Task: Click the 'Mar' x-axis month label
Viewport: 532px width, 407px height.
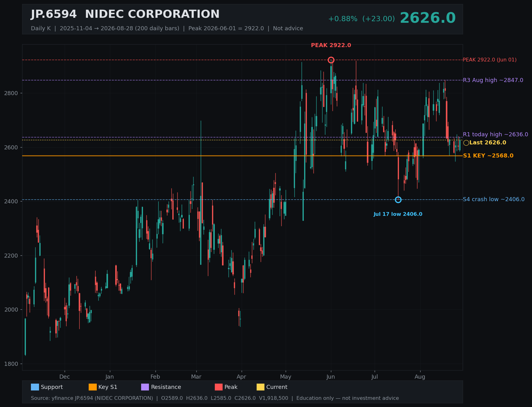Action: pyautogui.click(x=196, y=377)
